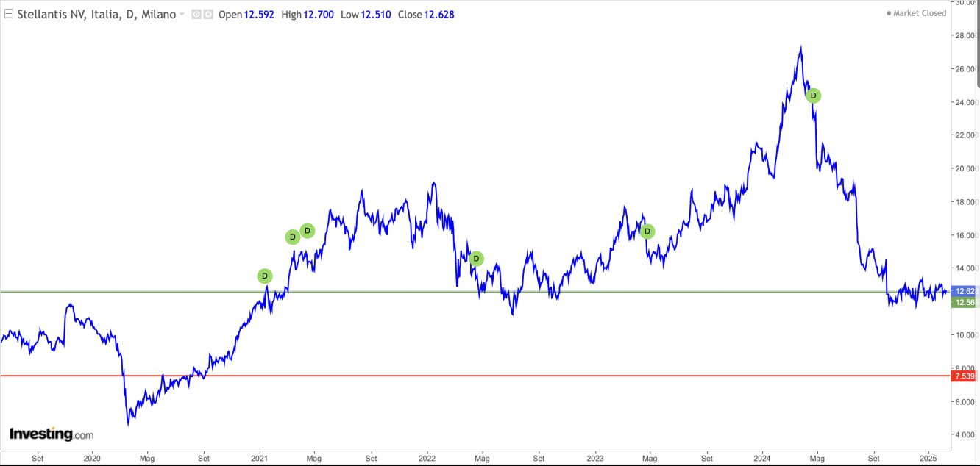Viewport: 980px width, 466px height.
Task: Click the green 12.565 price tag
Action: pos(965,302)
